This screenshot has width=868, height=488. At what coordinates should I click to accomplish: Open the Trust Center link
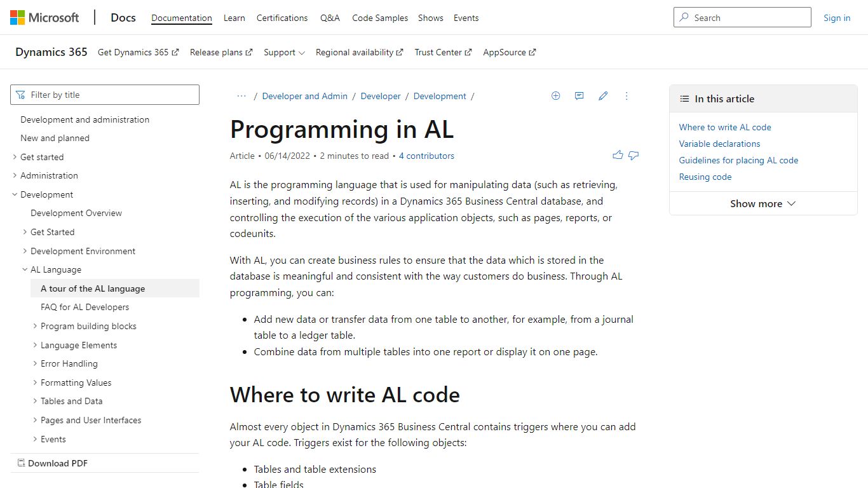(443, 52)
